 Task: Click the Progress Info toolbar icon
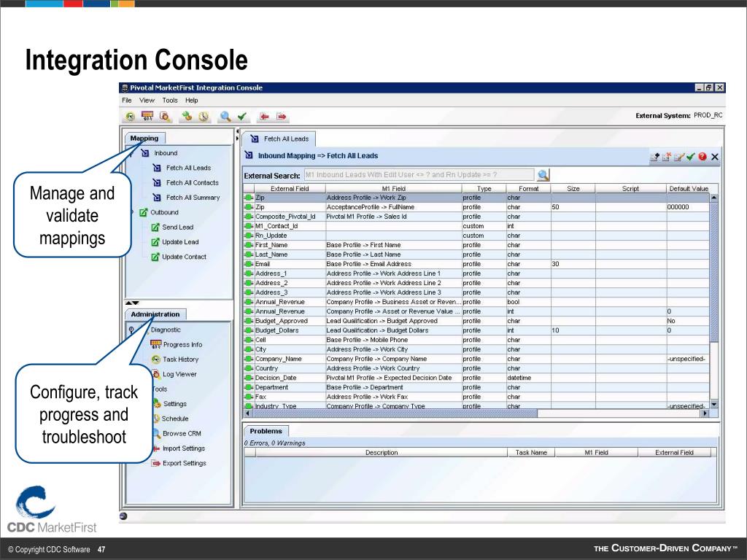click(147, 116)
